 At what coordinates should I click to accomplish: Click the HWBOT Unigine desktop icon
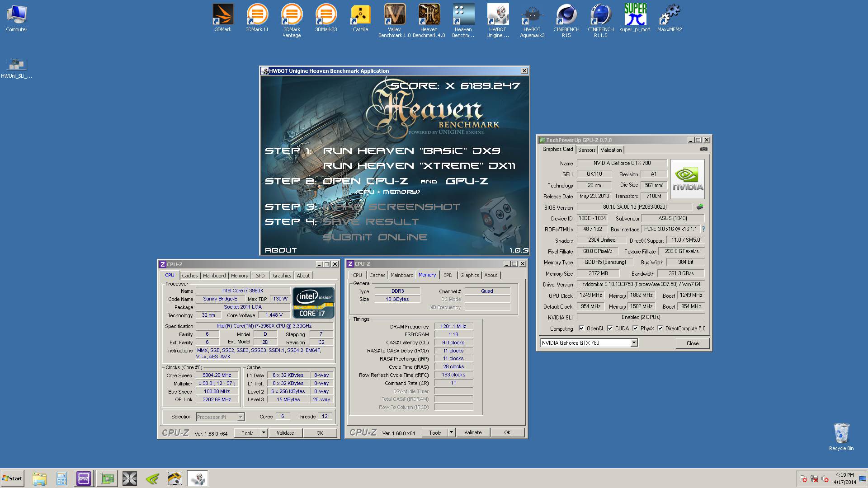(498, 20)
